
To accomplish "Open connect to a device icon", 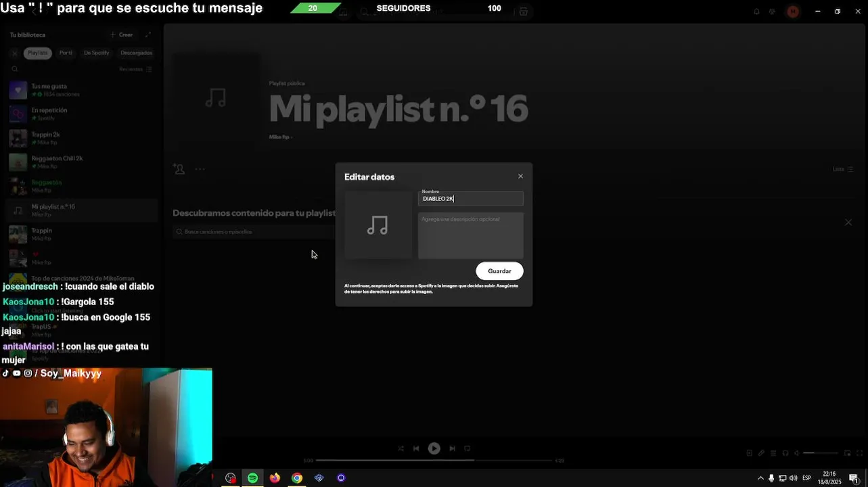I will tap(785, 453).
